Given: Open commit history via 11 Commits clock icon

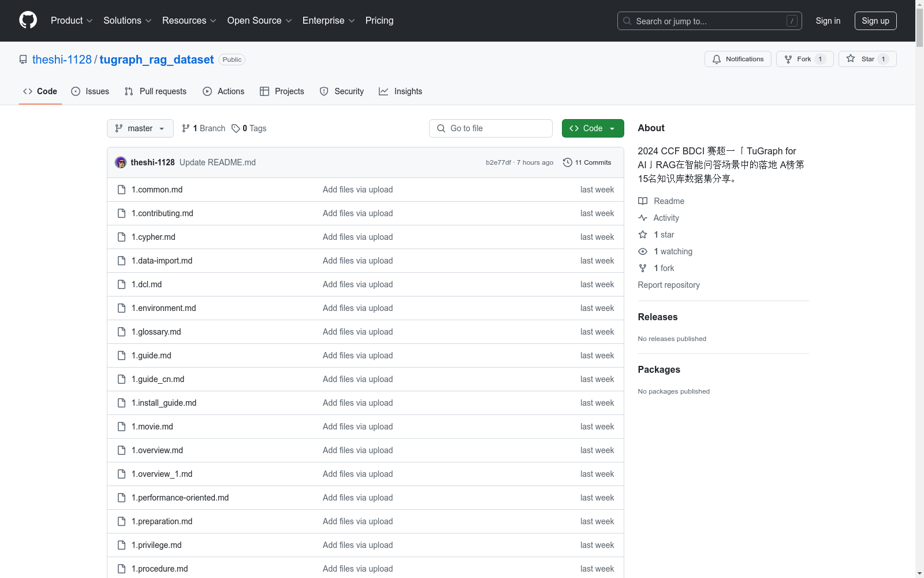Looking at the screenshot, I should pos(568,162).
